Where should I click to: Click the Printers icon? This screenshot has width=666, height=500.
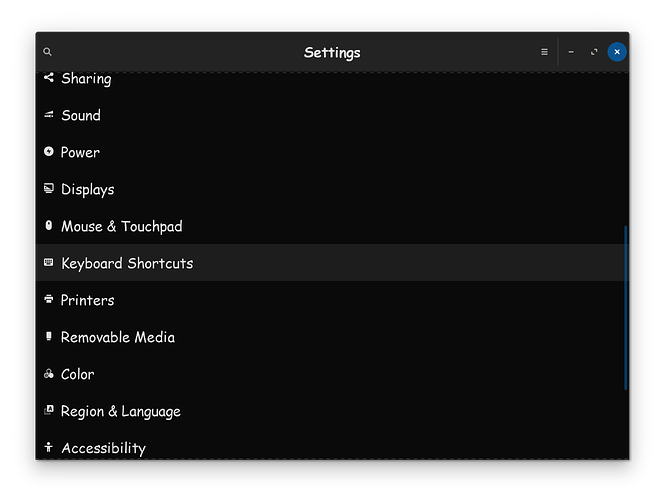[x=49, y=299]
